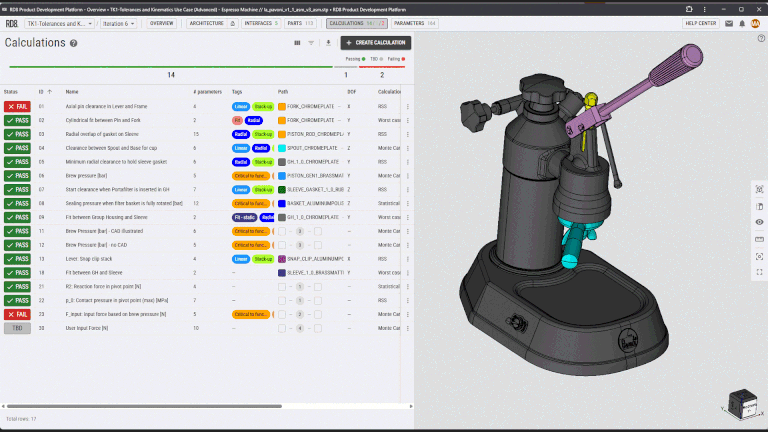Click TBD status of User Input Force row
The image size is (768, 432).
pos(17,328)
